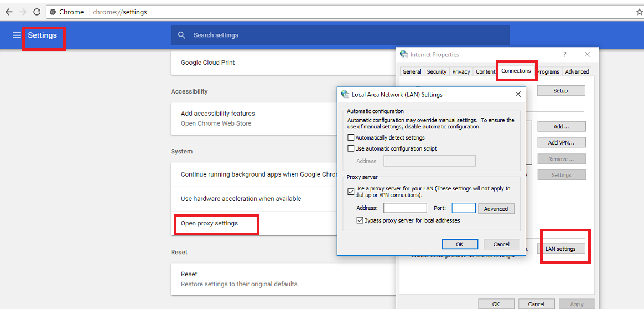
Task: Bookmark this page with the star icon
Action: point(640,12)
